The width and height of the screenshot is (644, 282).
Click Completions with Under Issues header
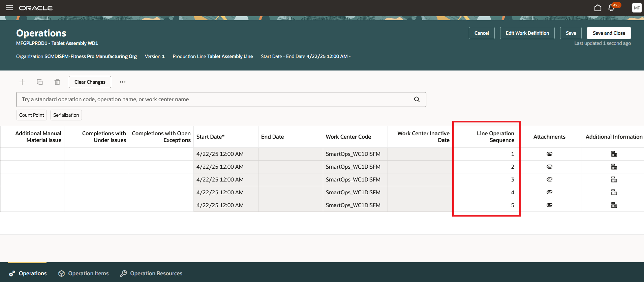(96, 137)
